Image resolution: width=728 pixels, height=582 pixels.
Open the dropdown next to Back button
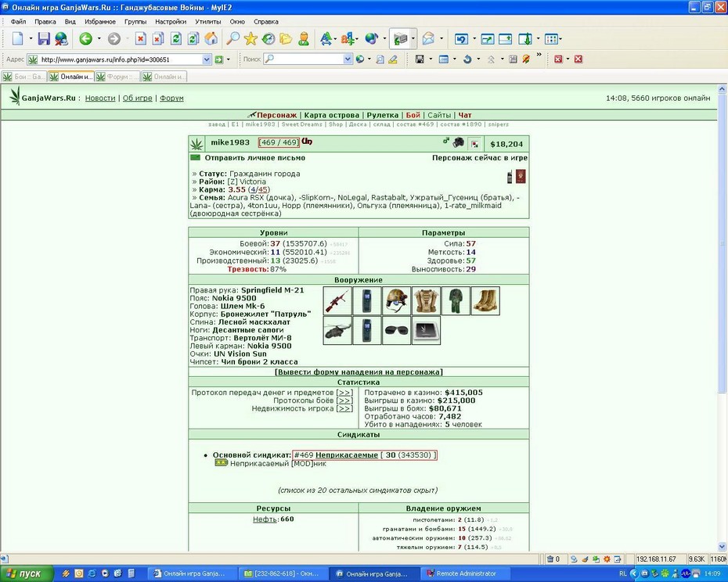coord(99,39)
